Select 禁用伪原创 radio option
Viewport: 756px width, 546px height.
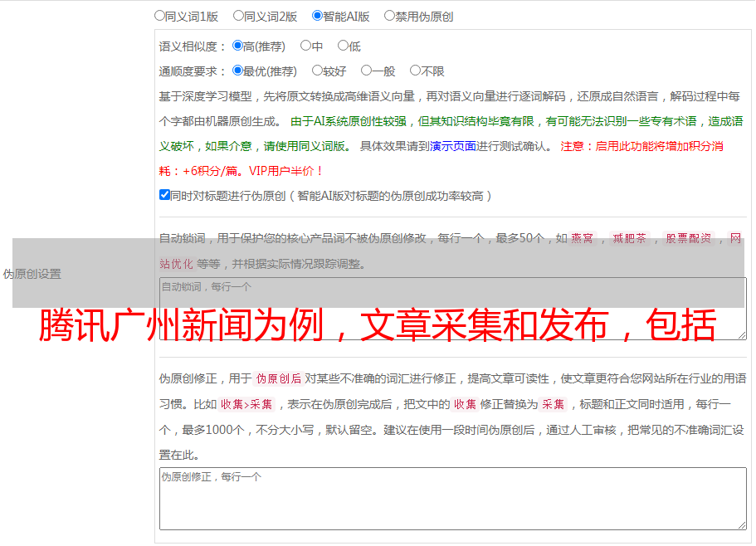(389, 16)
